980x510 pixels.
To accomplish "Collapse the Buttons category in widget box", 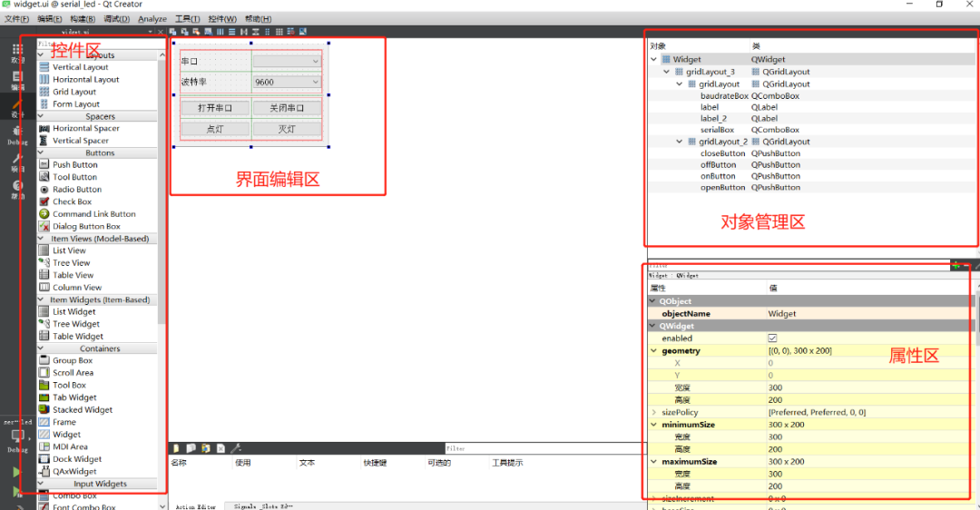I will tap(41, 152).
